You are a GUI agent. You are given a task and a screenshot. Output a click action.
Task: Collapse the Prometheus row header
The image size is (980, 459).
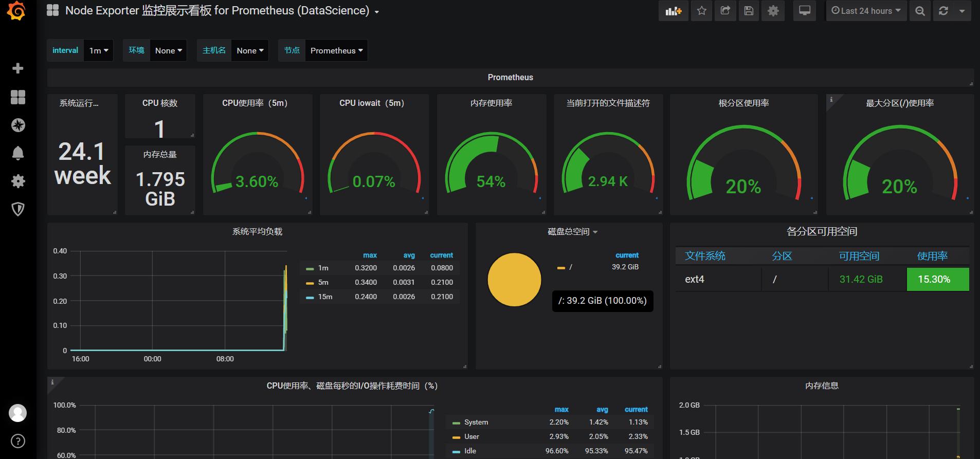(510, 77)
